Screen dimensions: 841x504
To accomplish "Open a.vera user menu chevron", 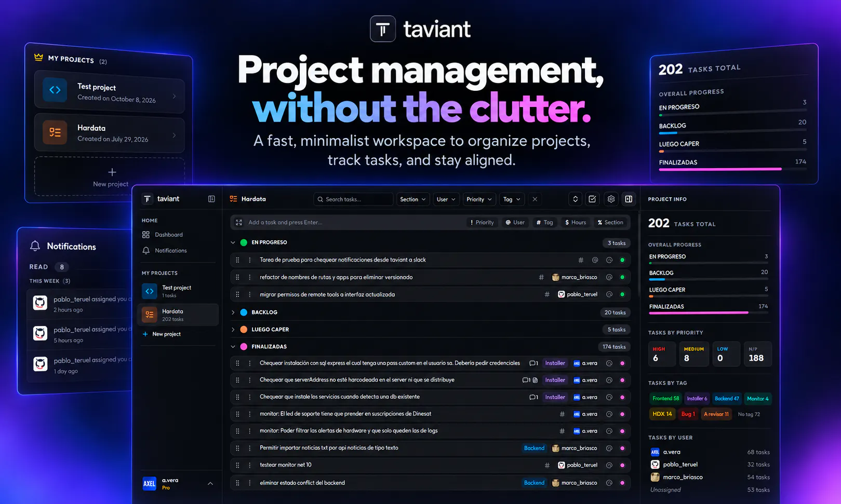I will pos(210,483).
